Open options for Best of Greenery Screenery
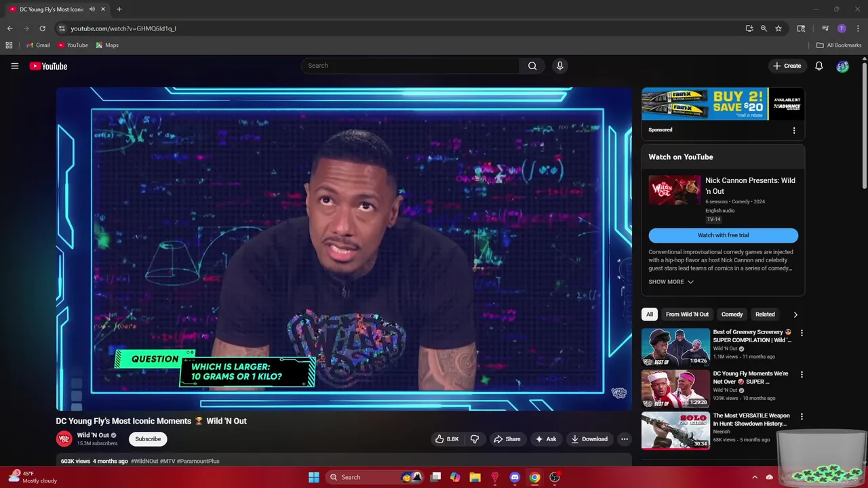868x488 pixels. 802,333
